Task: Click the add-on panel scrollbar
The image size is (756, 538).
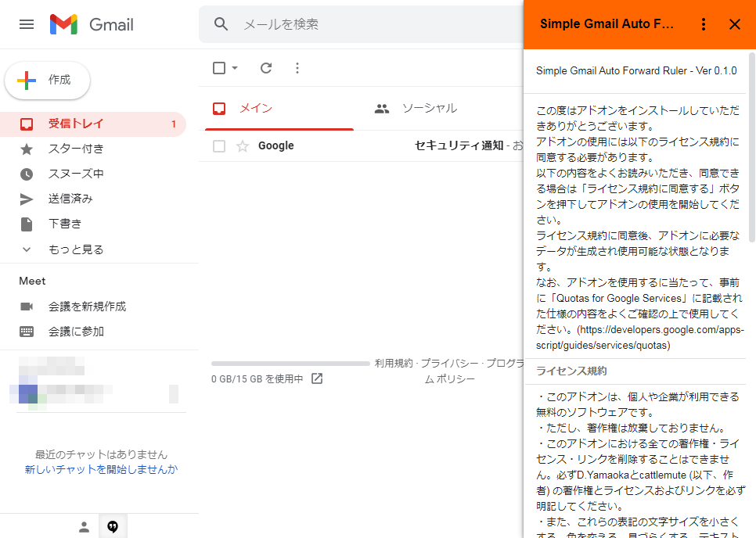Action: pos(751,147)
